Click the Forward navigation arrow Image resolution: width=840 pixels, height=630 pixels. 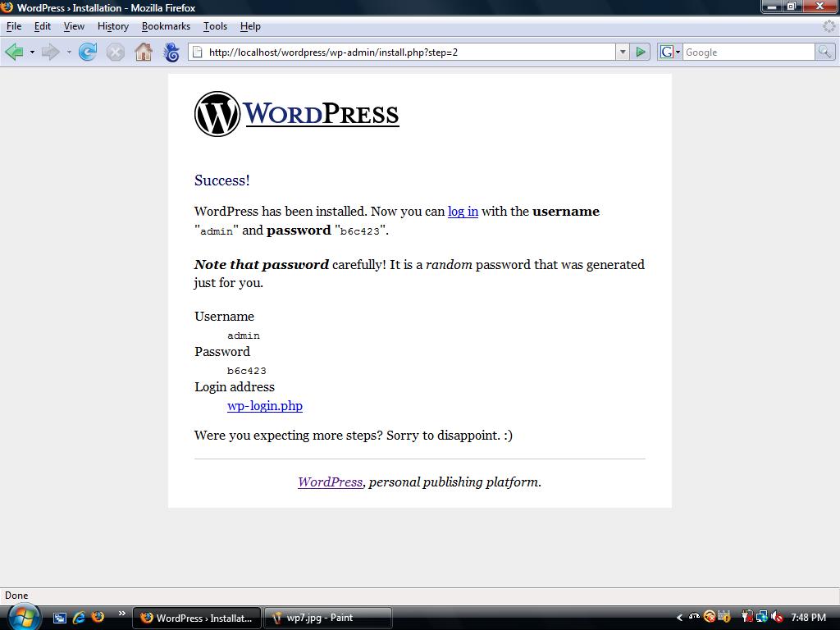tap(50, 52)
